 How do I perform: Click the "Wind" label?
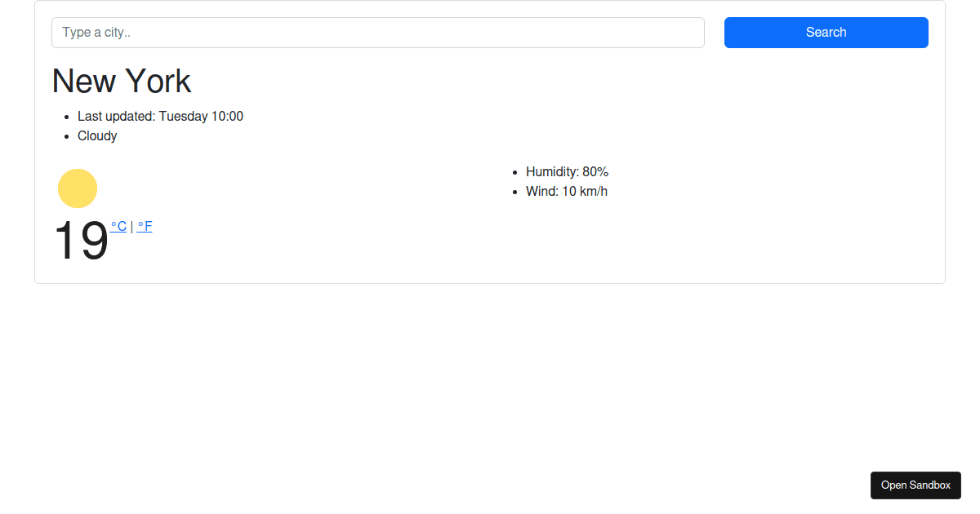541,192
